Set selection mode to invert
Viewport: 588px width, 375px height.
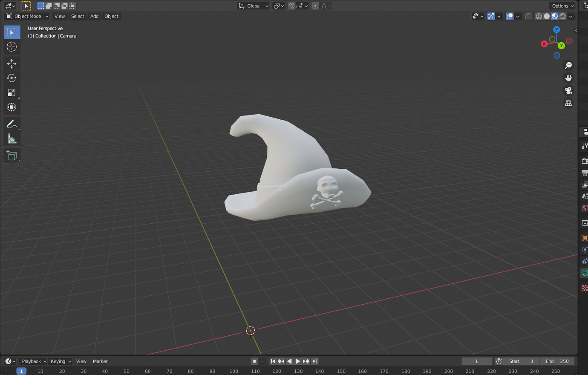tap(65, 6)
